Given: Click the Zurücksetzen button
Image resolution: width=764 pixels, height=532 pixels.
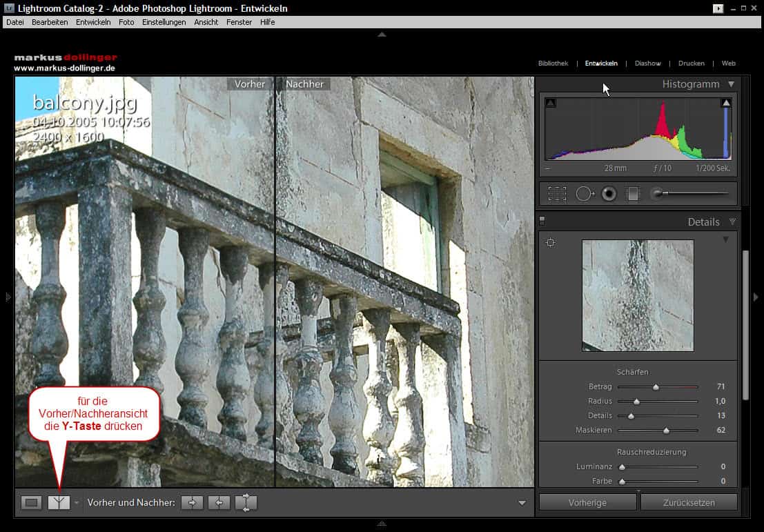Looking at the screenshot, I should 688,502.
